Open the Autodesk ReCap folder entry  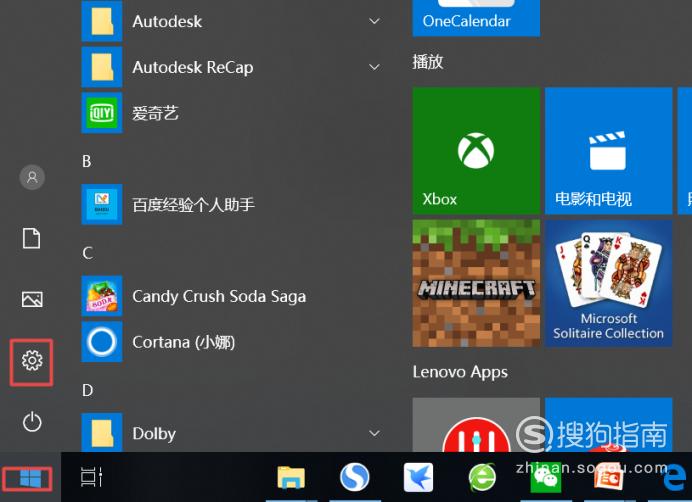(233, 67)
